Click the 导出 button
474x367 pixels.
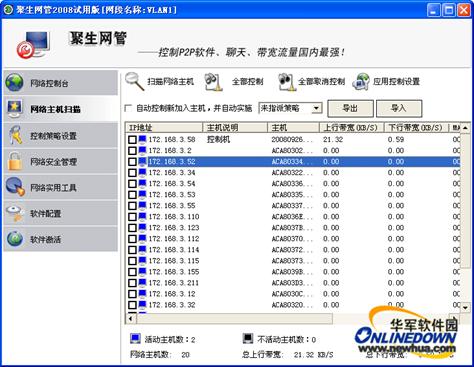350,108
